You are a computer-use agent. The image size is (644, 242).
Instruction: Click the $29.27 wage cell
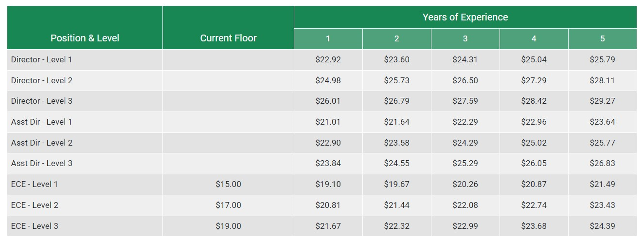pos(602,101)
